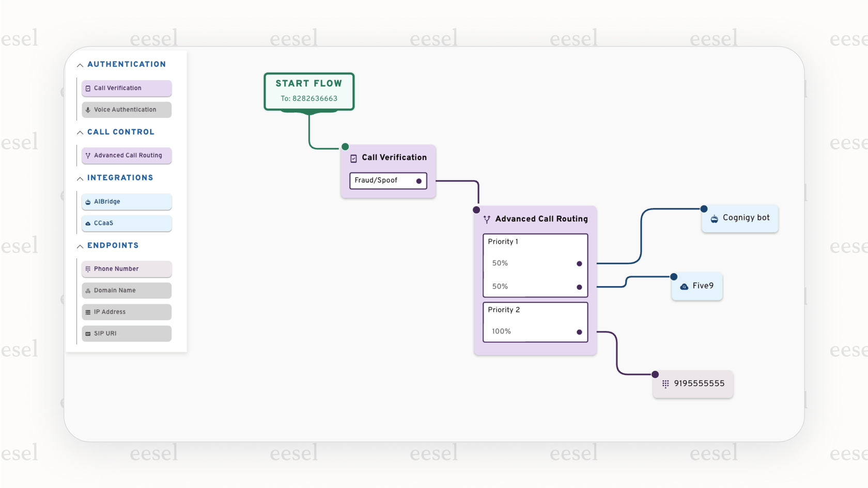Select the Domain Name sidebar entry
This screenshot has width=868, height=488.
(x=126, y=290)
